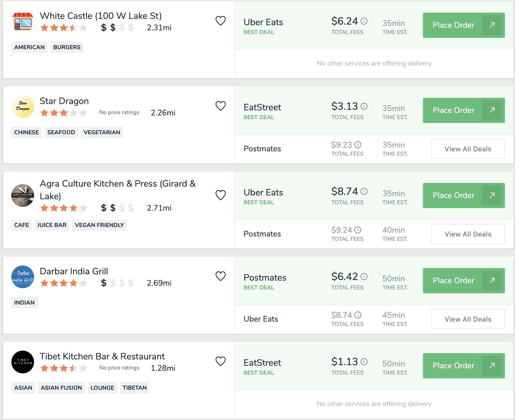This screenshot has height=420, width=515.
Task: Place Order for Tibet Kitchen via EatStreet
Action: [x=464, y=366]
